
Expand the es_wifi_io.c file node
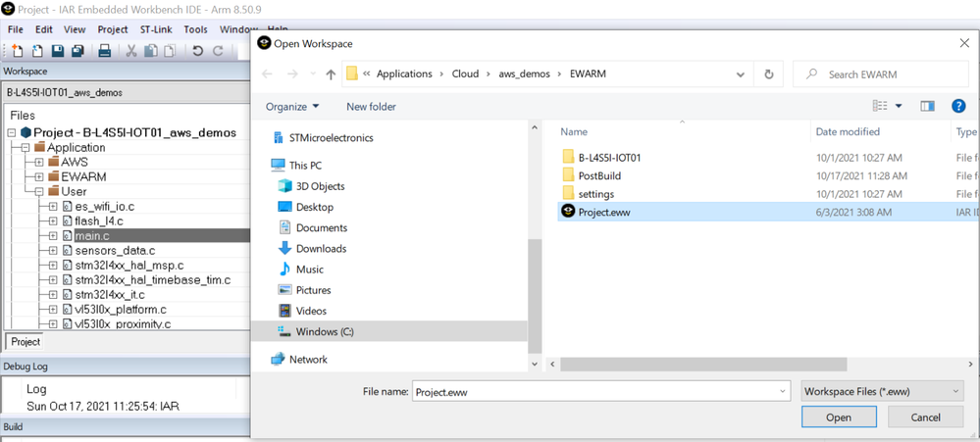[x=53, y=207]
